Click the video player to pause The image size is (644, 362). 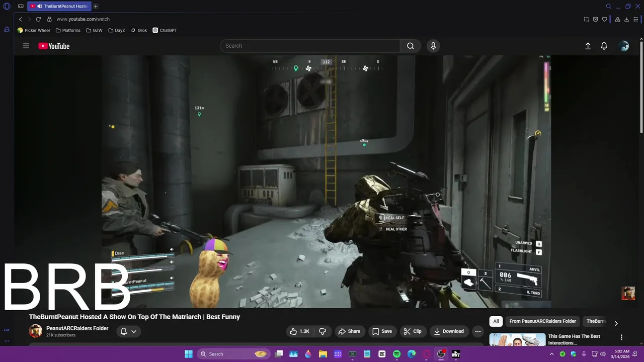[326, 182]
